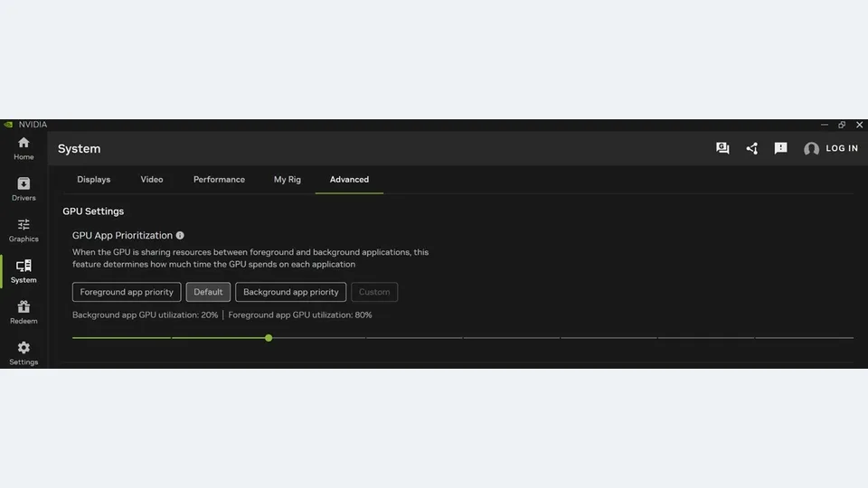Switch to the Displays tab

[93, 179]
